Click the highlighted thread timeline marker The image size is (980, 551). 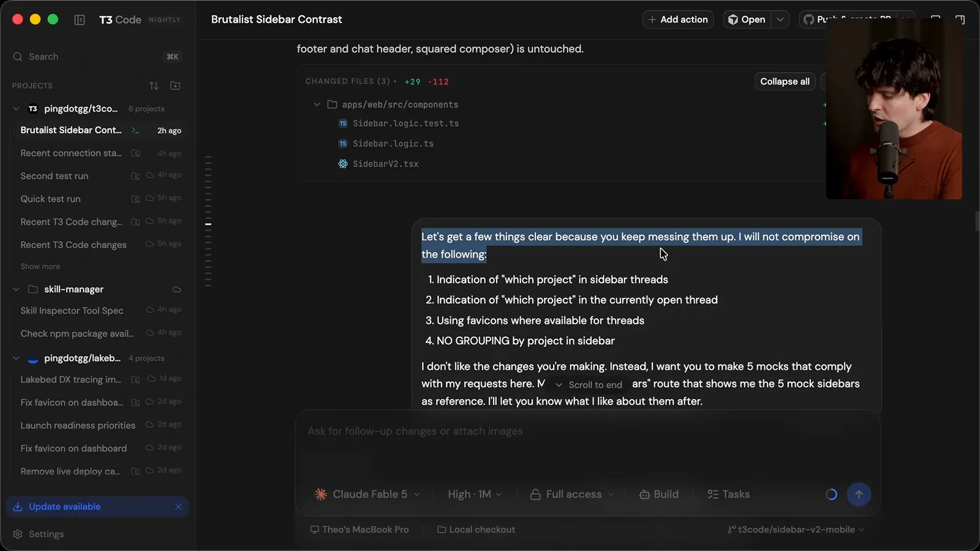pos(208,224)
